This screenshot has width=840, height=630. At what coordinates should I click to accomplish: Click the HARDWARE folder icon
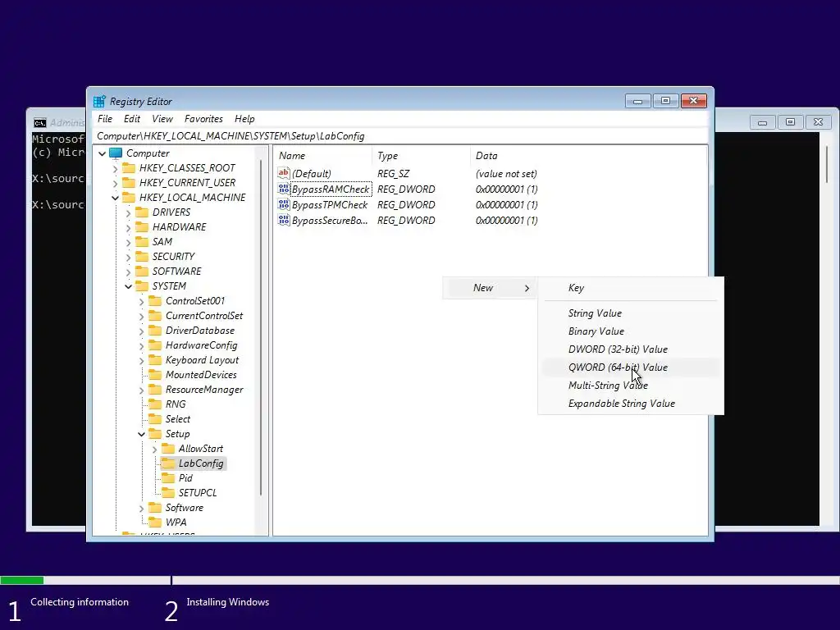[142, 227]
